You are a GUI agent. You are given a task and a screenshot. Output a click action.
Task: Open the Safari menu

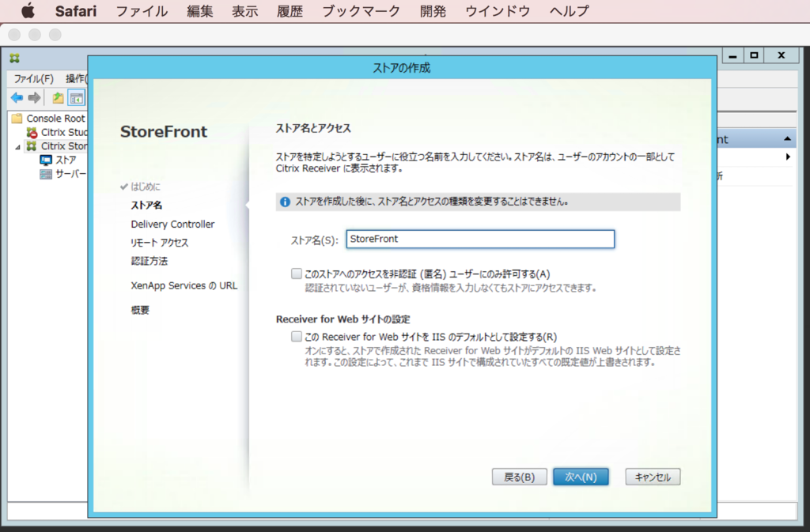pos(75,11)
